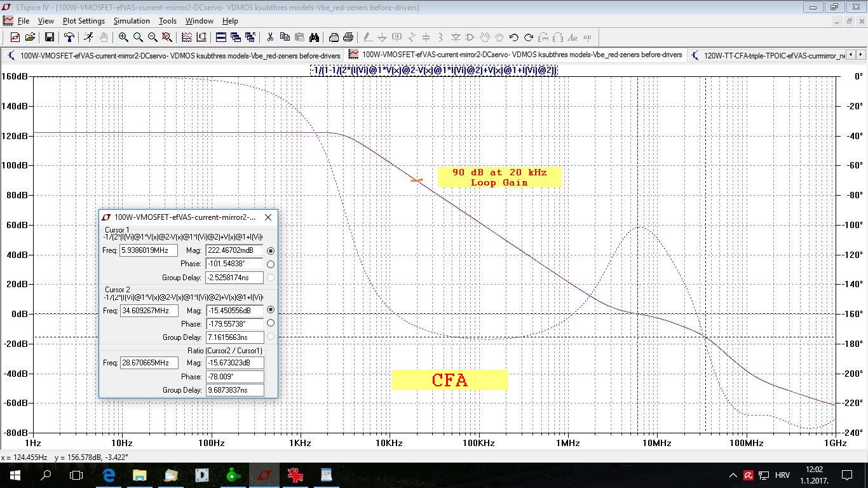Screen dimensions: 868x488
Task: Open Control Panel via the hammer icon
Action: (x=69, y=37)
